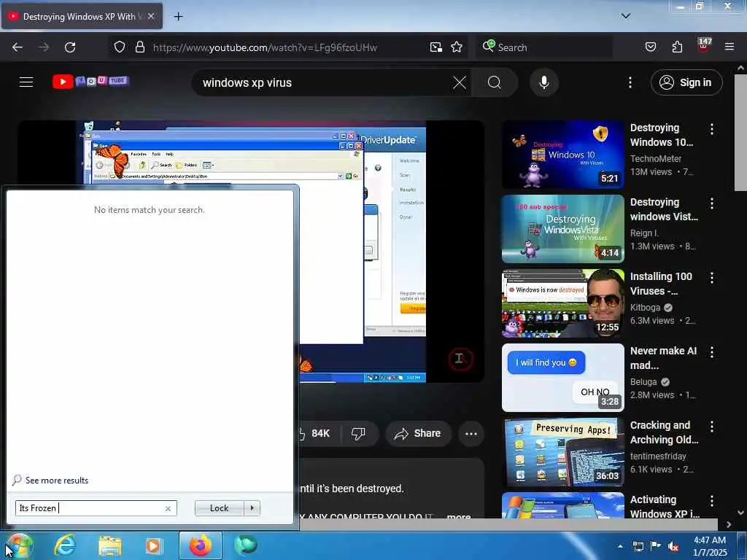Open YouTube settings three-dot menu

pos(630,82)
